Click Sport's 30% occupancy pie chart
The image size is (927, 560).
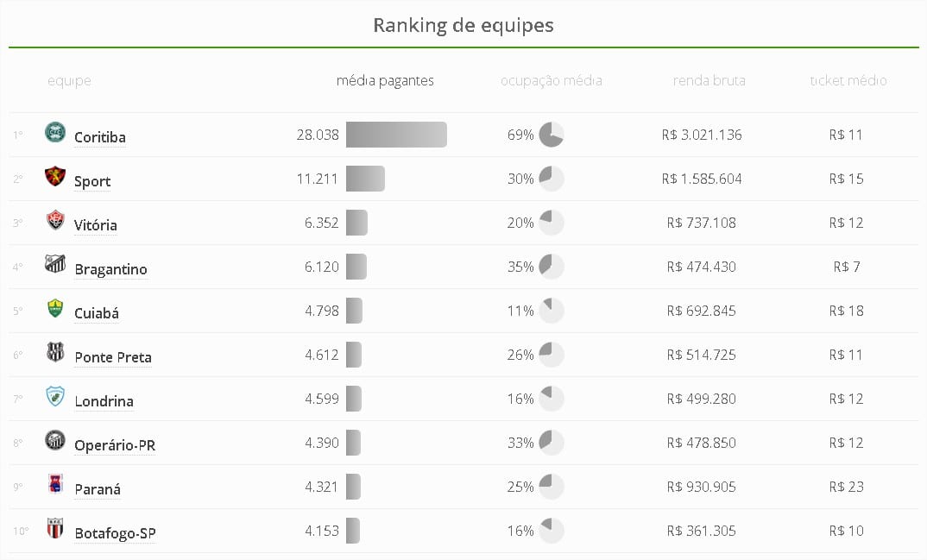[552, 179]
